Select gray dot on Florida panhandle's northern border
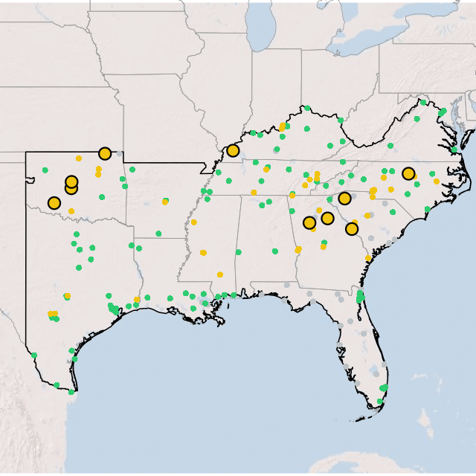The height and width of the screenshot is (476, 476). pyautogui.click(x=287, y=285)
